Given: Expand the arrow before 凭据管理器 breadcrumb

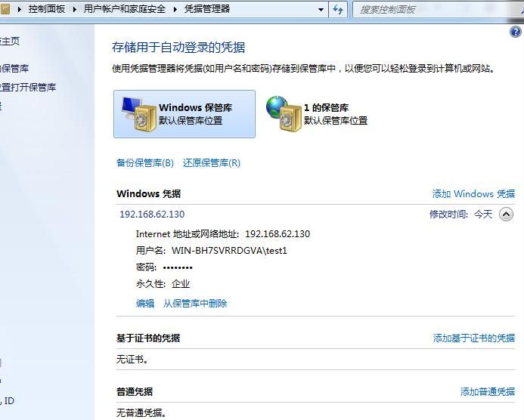Looking at the screenshot, I should (175, 9).
